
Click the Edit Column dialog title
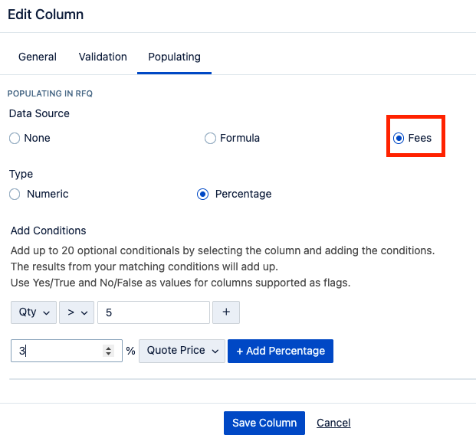point(46,15)
